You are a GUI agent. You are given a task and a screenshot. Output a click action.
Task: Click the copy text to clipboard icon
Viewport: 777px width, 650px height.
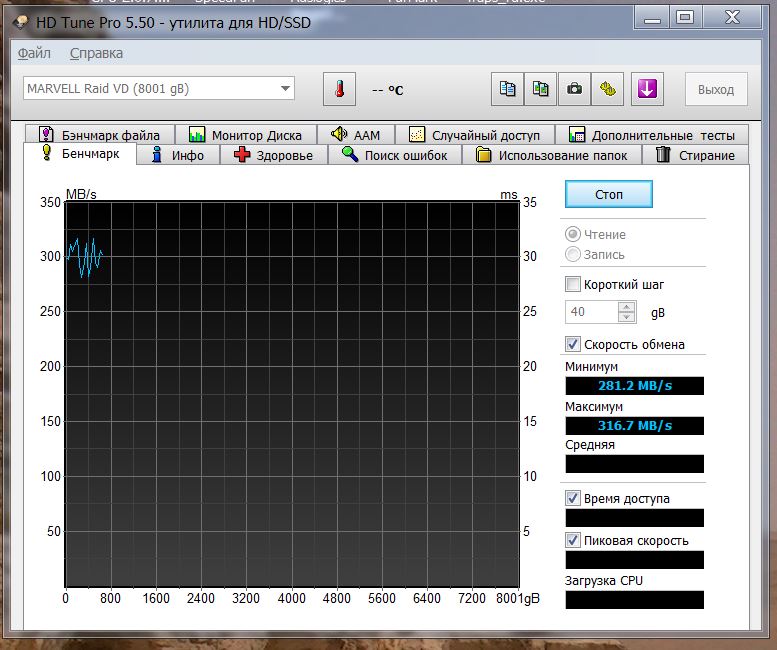tap(507, 89)
